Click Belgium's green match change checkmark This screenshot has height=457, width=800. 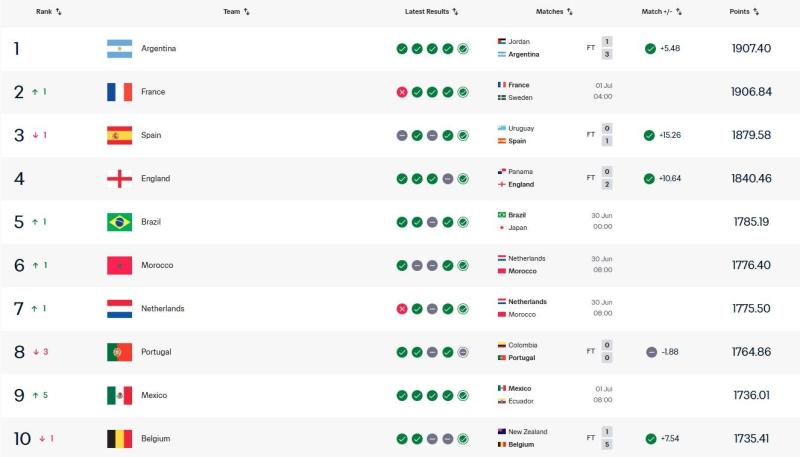coord(651,439)
